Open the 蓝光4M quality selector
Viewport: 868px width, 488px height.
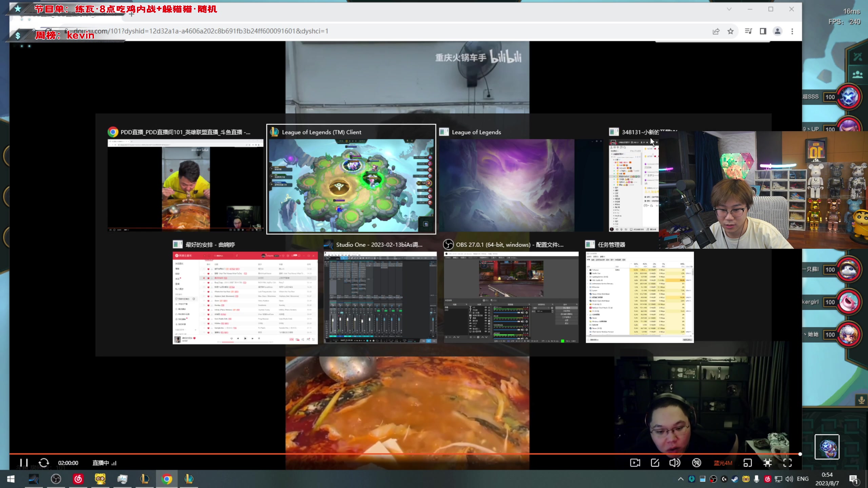click(723, 463)
